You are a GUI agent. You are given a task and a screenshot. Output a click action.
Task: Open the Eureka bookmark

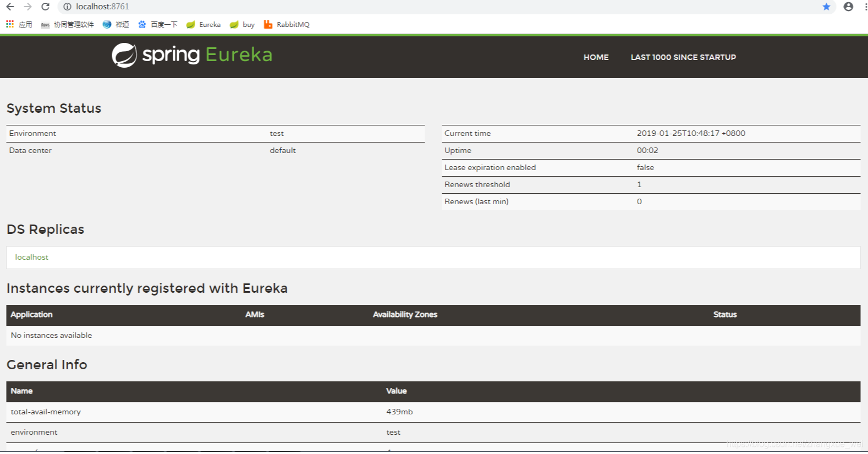[x=203, y=24]
